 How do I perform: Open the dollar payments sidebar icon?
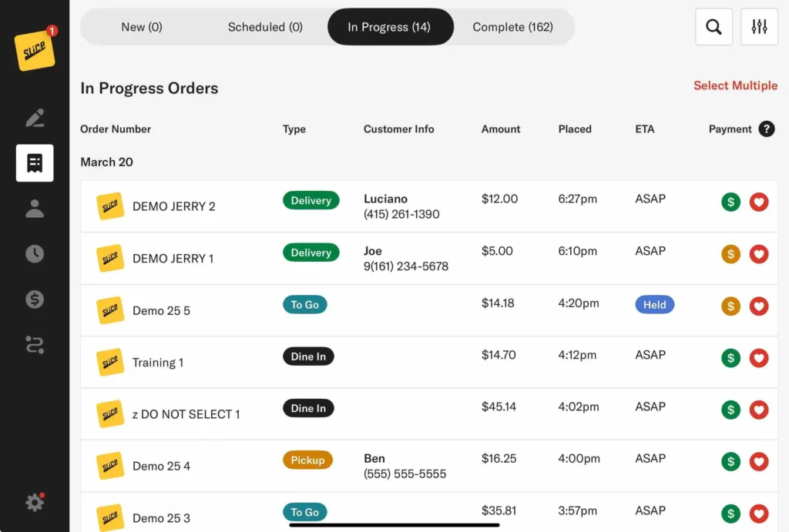coord(35,299)
